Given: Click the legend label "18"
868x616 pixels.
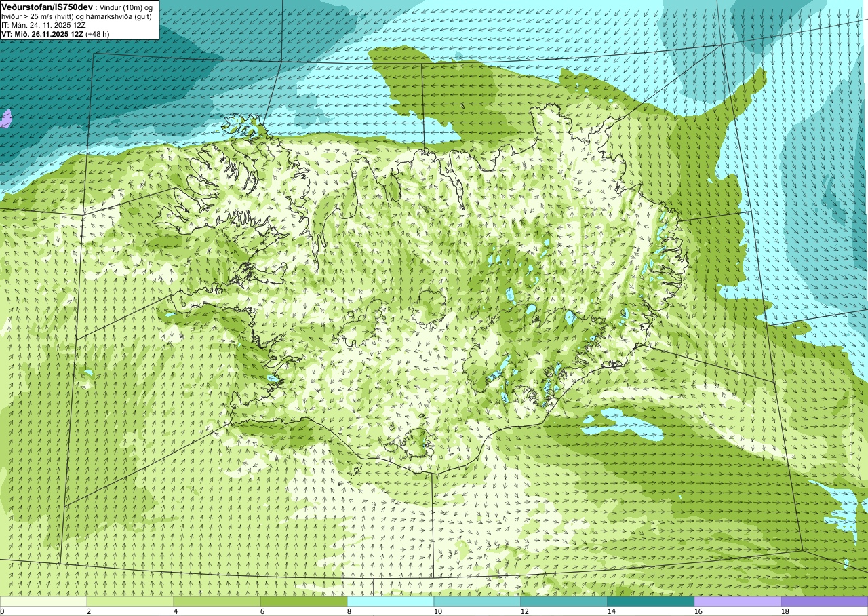Looking at the screenshot, I should pyautogui.click(x=785, y=611).
